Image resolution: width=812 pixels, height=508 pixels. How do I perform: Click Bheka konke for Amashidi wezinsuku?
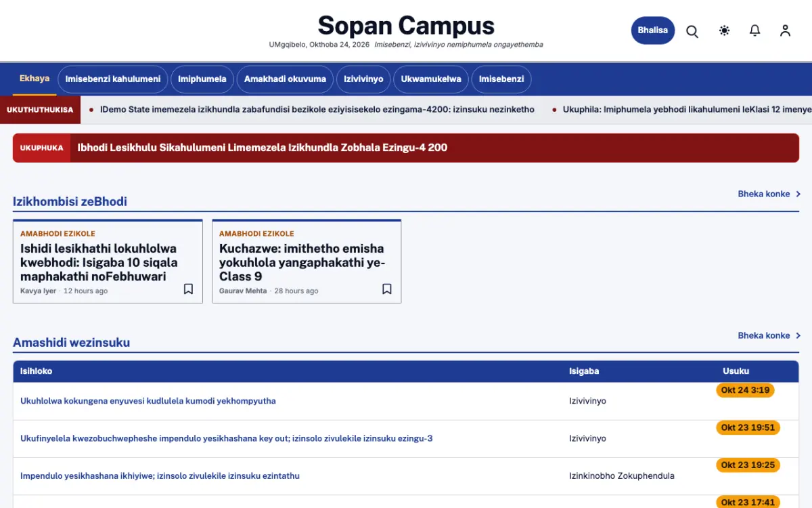coord(769,335)
